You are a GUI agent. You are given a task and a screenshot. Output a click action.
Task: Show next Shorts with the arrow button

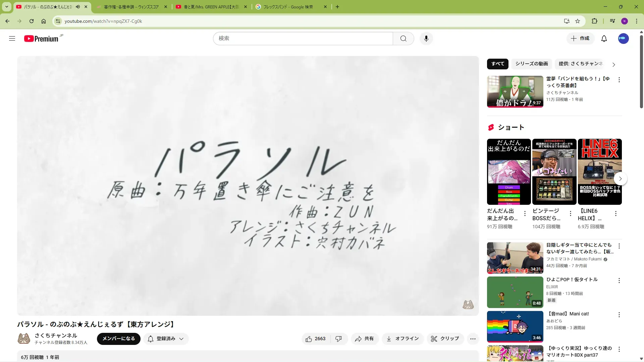pyautogui.click(x=620, y=179)
